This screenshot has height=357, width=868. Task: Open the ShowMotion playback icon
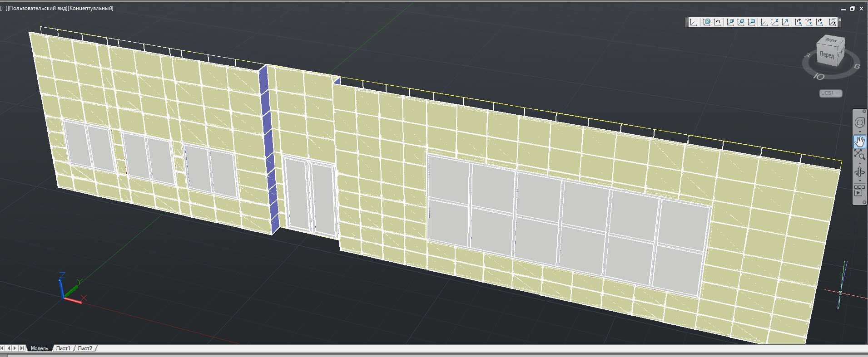coord(859,190)
